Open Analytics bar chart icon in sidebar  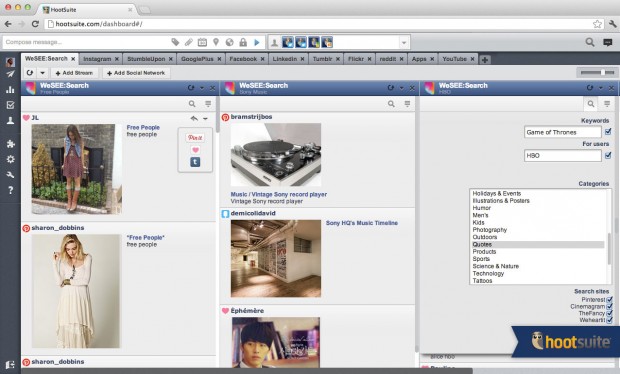tap(10, 90)
